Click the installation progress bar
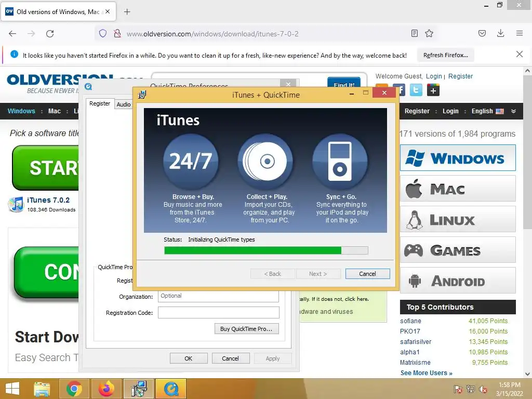Screen dimensions: 532x399 point(266,250)
